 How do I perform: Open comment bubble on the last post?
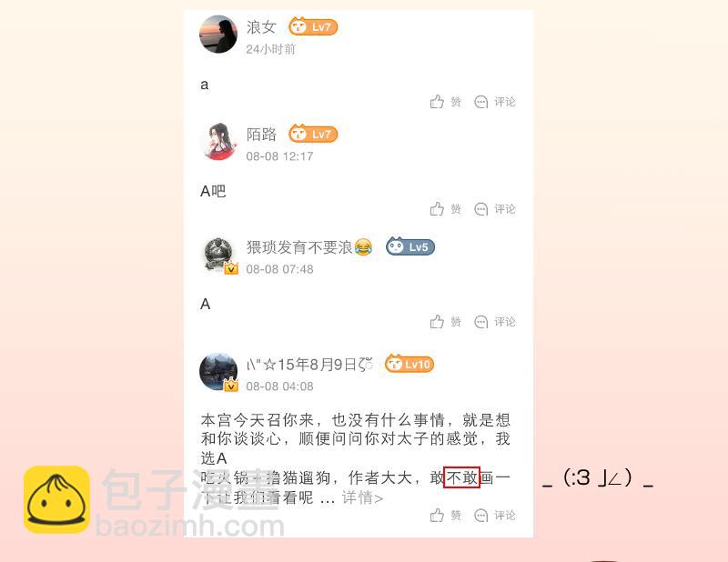click(x=495, y=515)
